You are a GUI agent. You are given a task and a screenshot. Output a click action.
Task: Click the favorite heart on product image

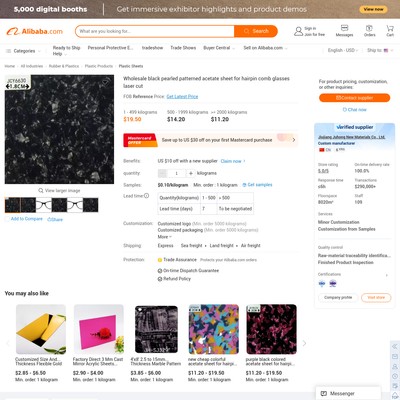tap(105, 82)
